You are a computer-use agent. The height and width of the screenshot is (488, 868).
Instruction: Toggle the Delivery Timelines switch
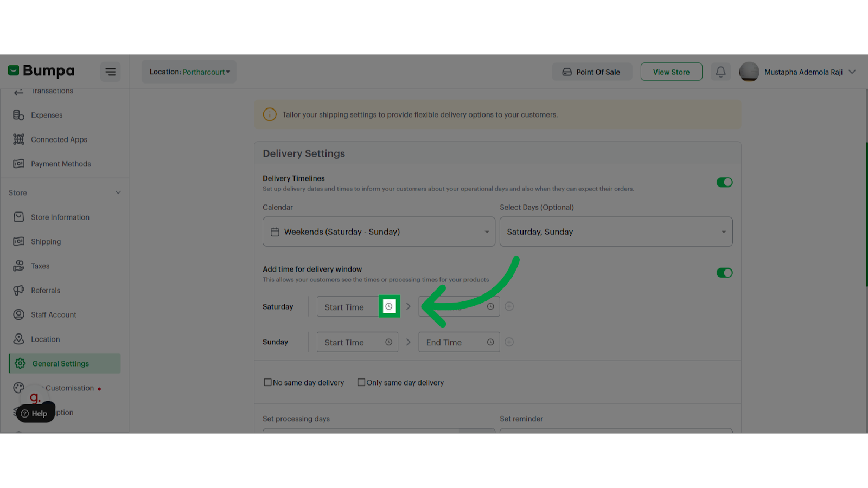724,182
